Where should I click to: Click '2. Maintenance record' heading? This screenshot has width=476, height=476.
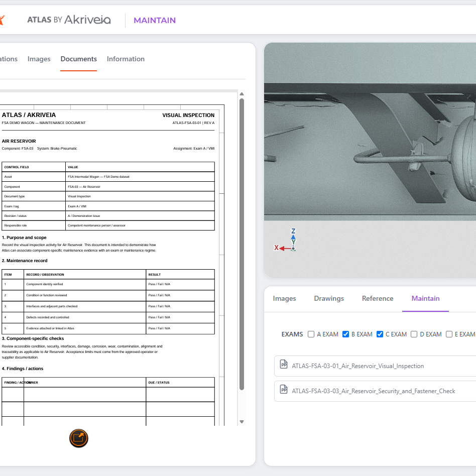coord(25,261)
